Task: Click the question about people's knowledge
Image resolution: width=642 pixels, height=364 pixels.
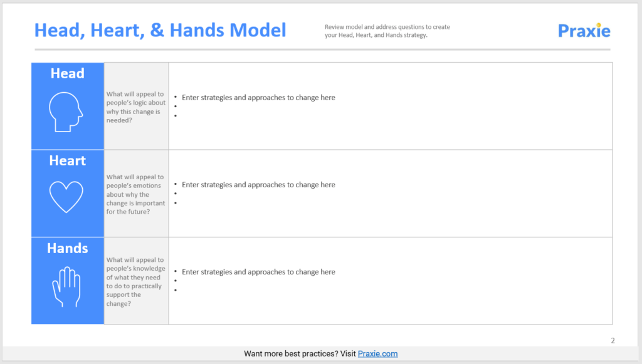Action: [136, 282]
